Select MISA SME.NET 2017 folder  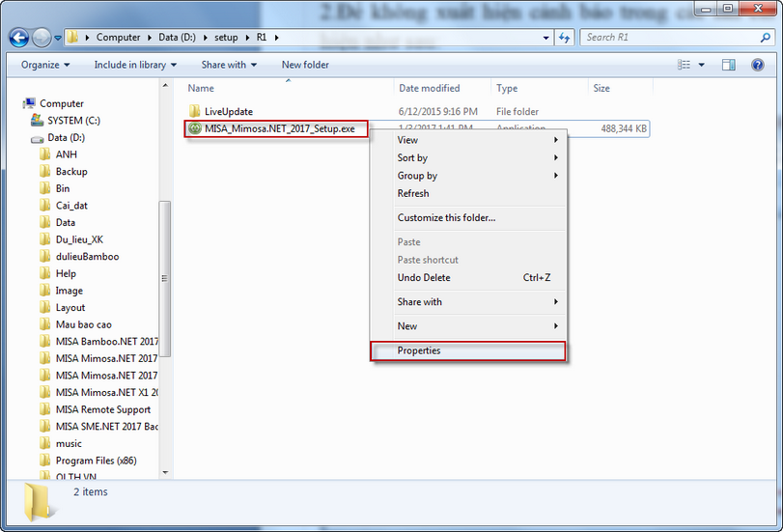pyautogui.click(x=98, y=426)
